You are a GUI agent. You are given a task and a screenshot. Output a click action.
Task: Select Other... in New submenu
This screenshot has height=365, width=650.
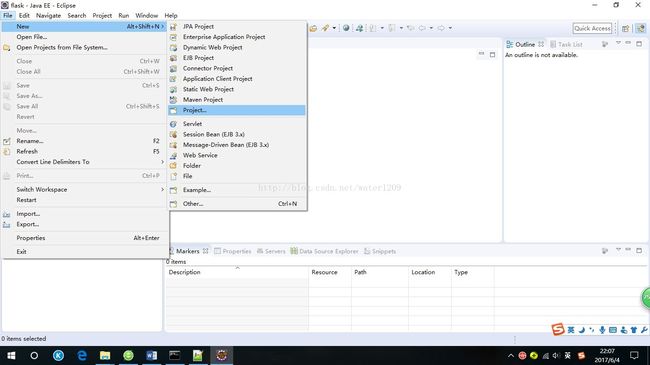237,204
